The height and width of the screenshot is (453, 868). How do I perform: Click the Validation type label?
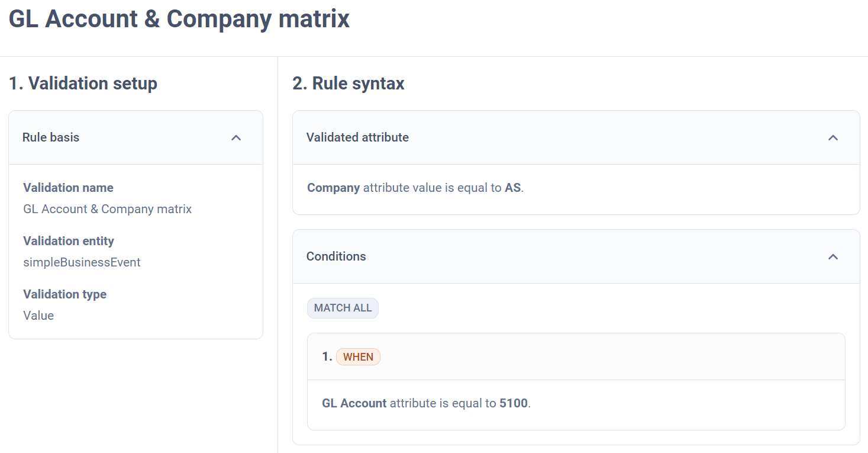(64, 294)
